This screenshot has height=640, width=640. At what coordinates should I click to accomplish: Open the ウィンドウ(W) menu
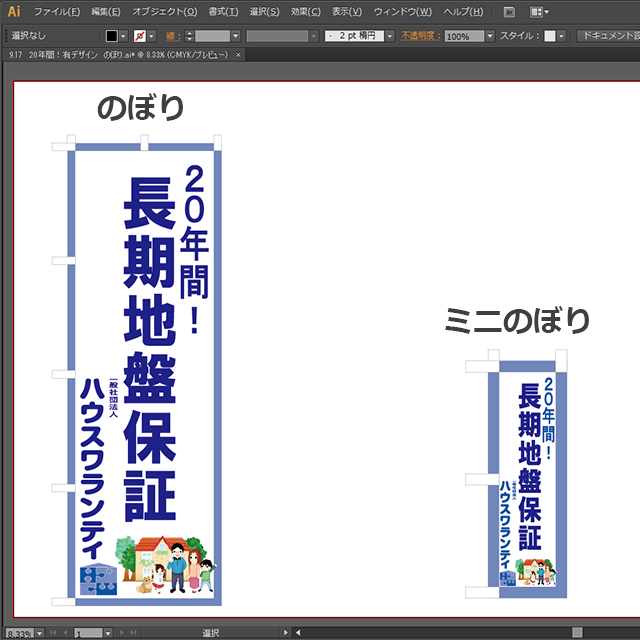(x=403, y=11)
